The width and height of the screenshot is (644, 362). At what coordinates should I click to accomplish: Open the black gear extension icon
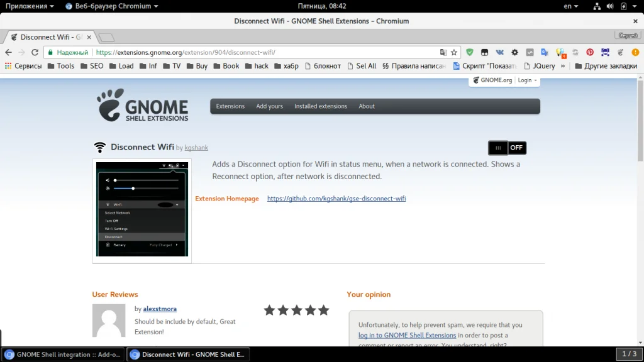(514, 53)
